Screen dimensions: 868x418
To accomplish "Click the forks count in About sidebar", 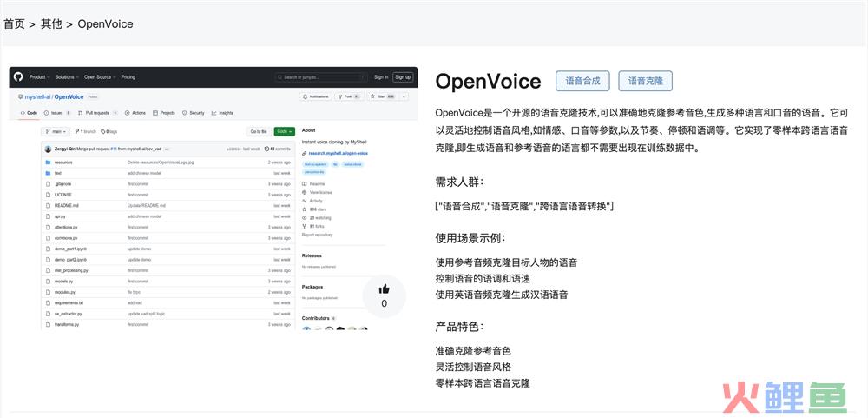I will [x=312, y=226].
